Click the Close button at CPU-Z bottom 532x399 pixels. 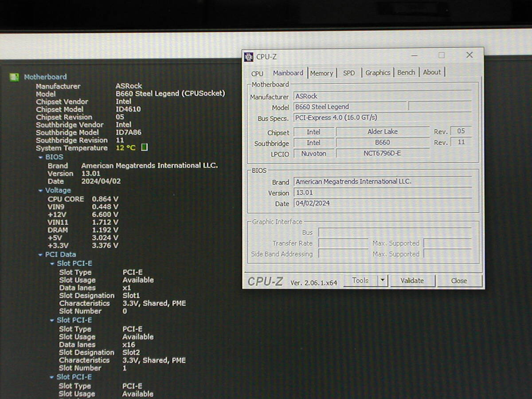pyautogui.click(x=459, y=281)
